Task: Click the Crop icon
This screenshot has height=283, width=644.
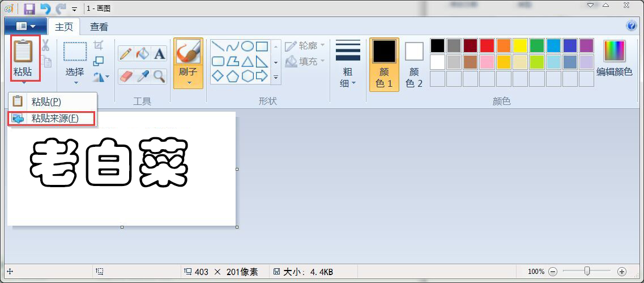Action: tap(99, 45)
